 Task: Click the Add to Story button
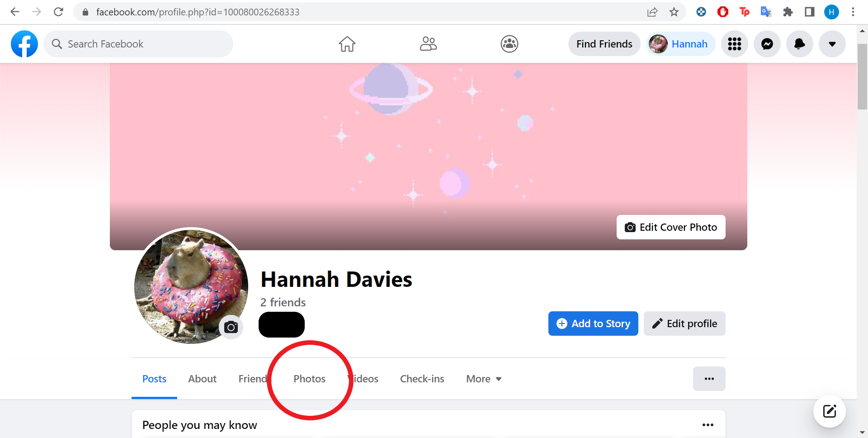click(x=593, y=324)
